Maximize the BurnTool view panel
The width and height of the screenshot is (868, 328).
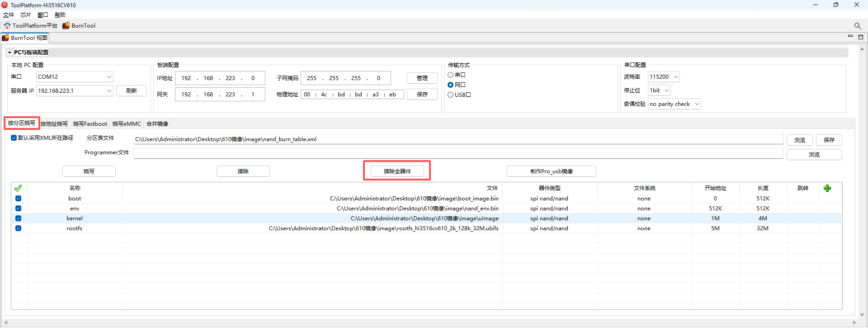[861, 37]
